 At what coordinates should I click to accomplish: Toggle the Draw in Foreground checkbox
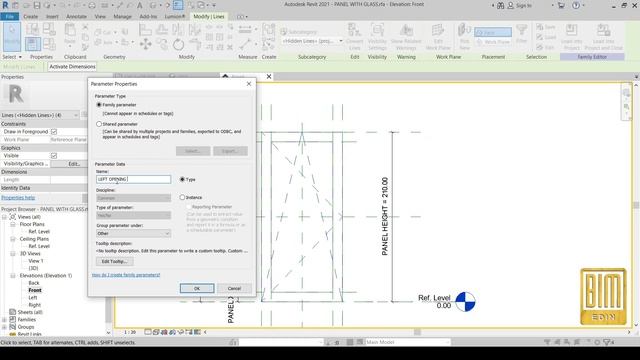click(54, 132)
